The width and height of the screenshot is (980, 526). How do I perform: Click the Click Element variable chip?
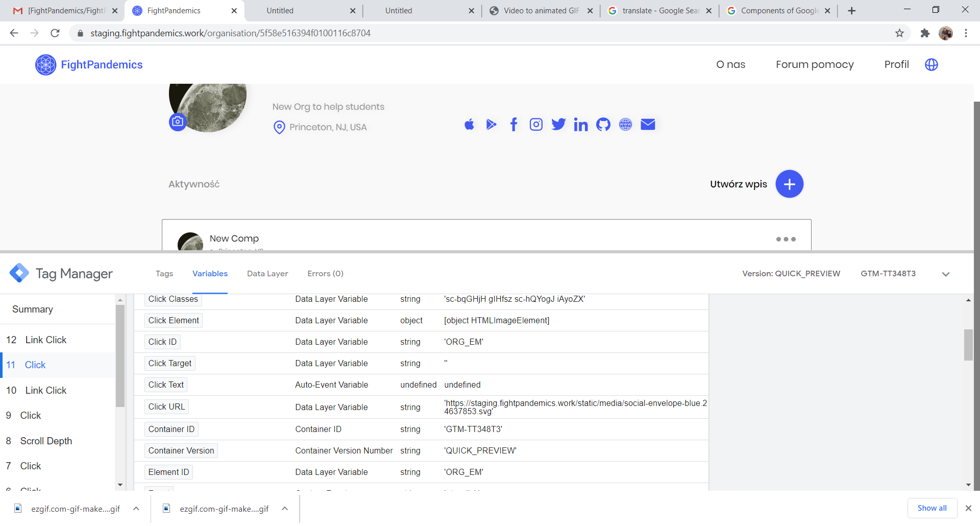click(174, 321)
